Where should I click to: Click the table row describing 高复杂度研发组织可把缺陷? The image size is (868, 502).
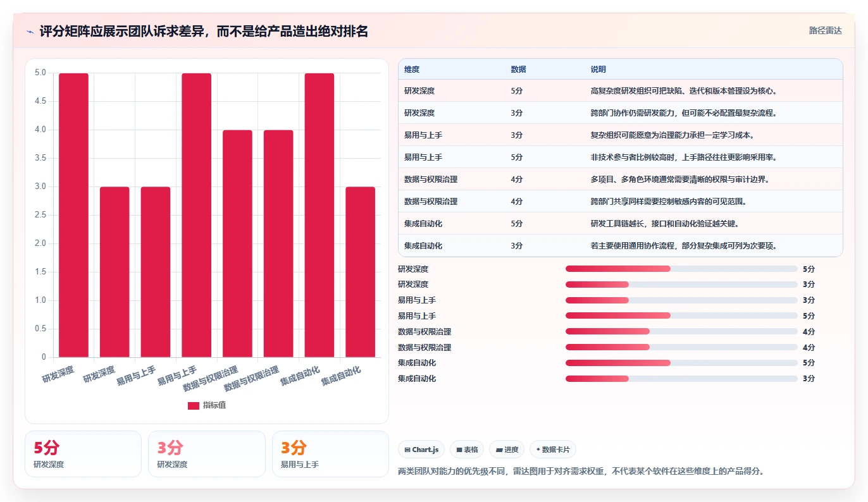(x=621, y=90)
